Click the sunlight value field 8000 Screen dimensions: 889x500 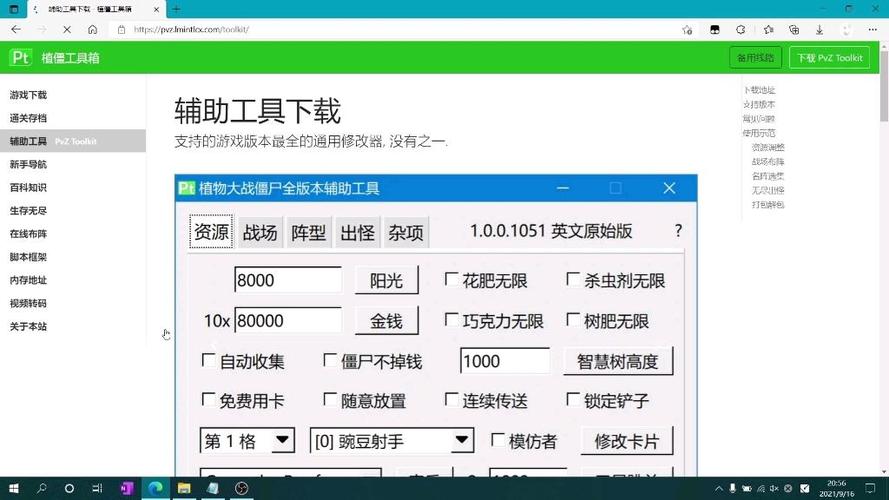(x=288, y=280)
